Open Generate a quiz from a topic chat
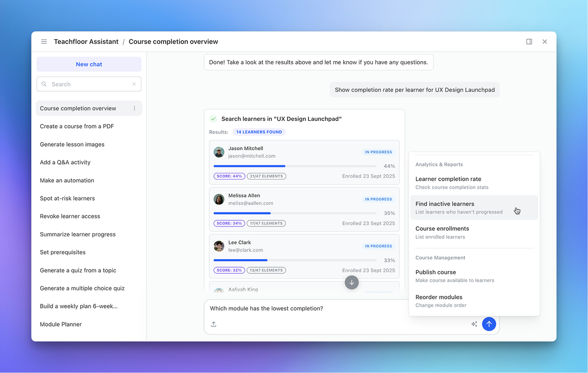This screenshot has height=373, width=588. coord(78,270)
